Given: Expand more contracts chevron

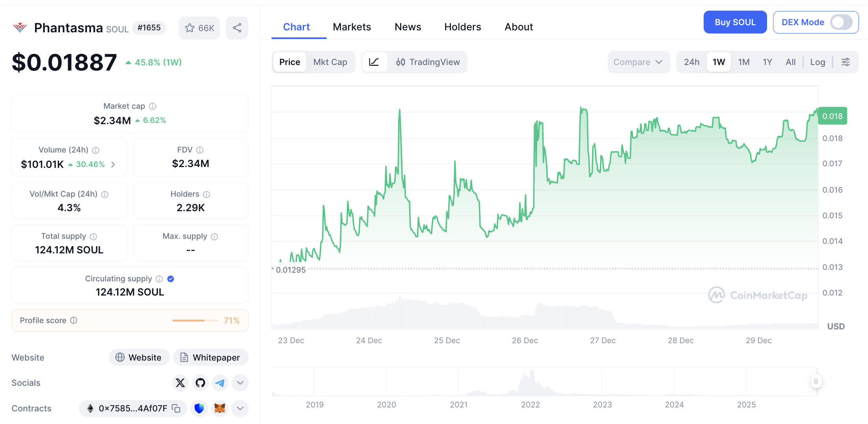Looking at the screenshot, I should (240, 408).
